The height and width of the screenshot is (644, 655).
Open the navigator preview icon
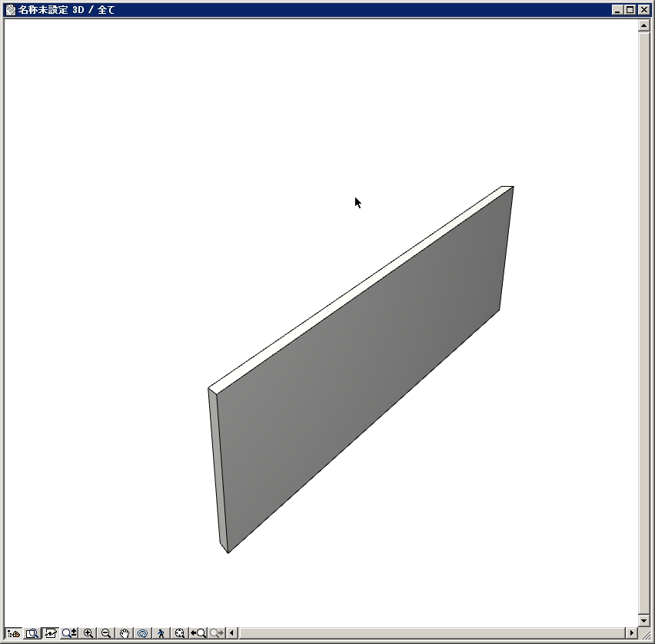tap(13, 633)
